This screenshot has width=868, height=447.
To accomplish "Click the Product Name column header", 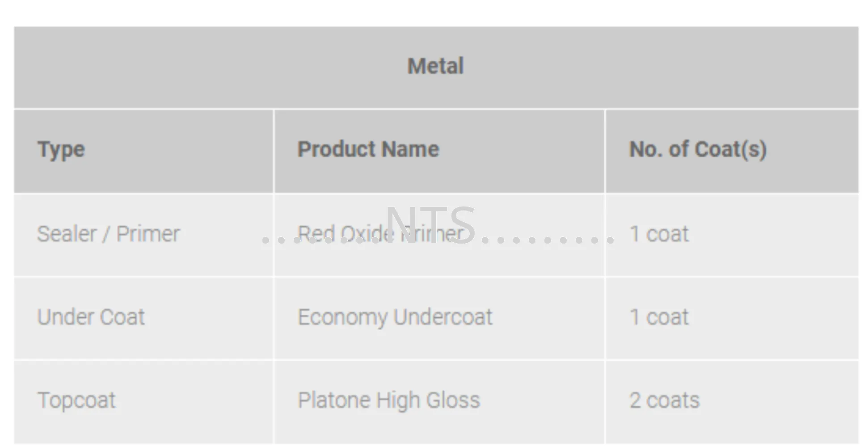I will pos(368,149).
